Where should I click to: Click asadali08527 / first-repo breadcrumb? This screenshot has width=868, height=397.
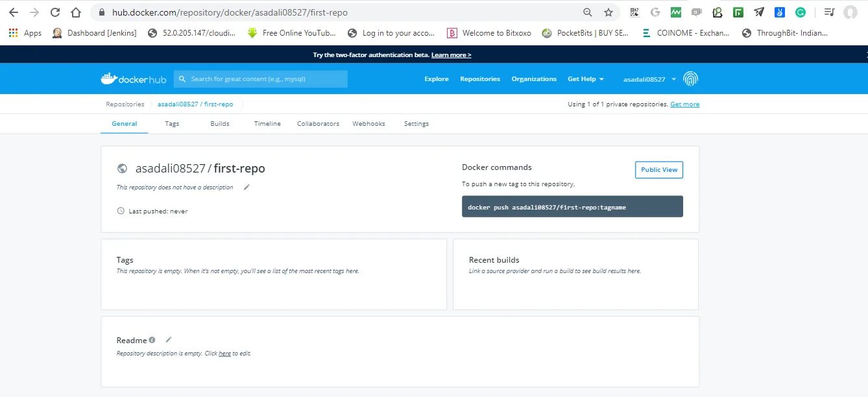(195, 104)
